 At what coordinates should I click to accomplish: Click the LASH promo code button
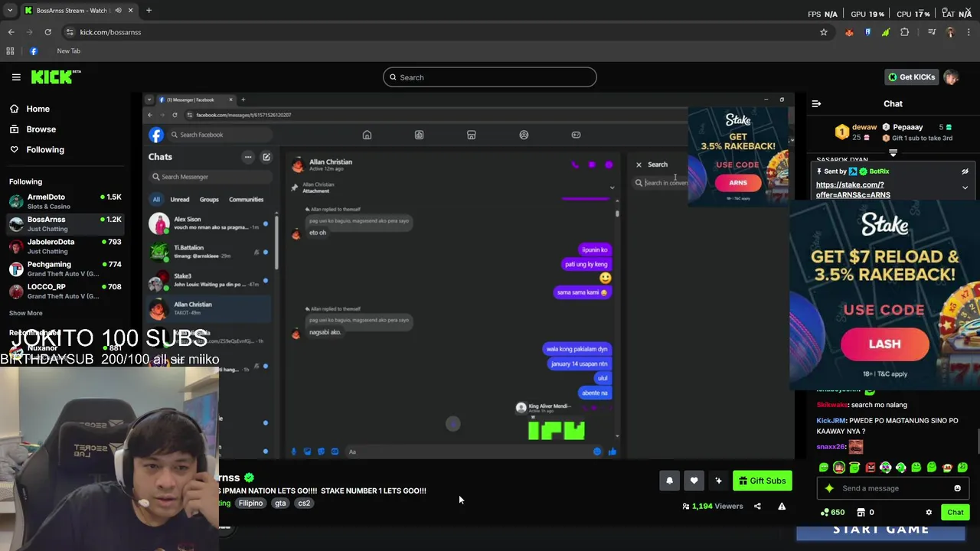(x=884, y=344)
